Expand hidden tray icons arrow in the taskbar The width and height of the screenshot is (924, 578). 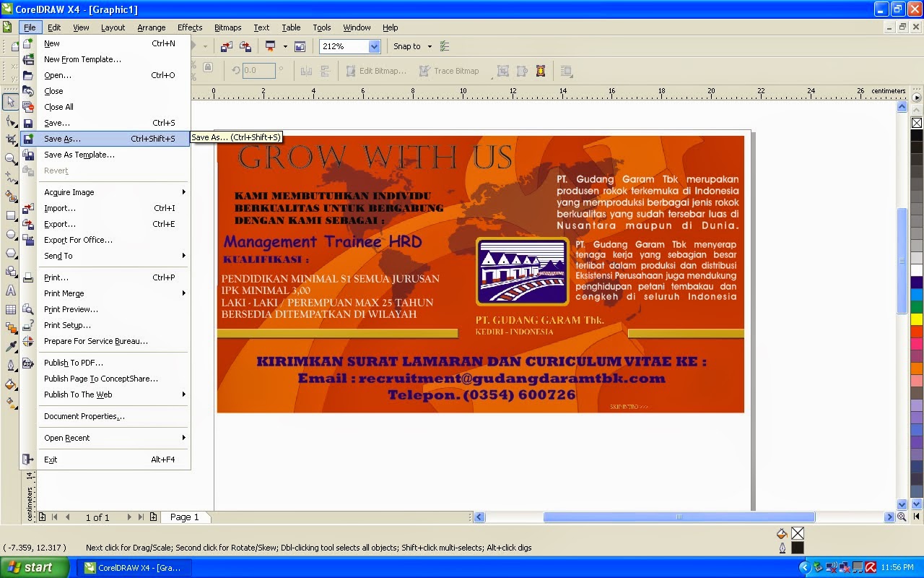(x=806, y=567)
